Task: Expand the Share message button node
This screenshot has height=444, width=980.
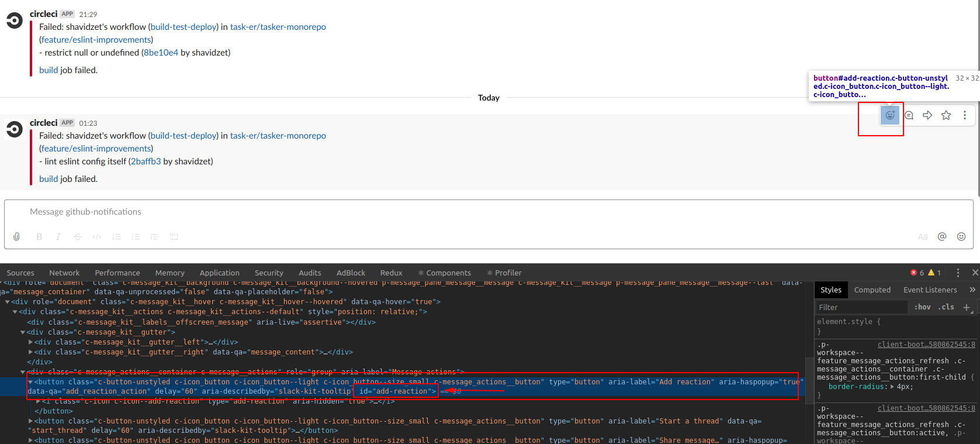Action: point(30,440)
